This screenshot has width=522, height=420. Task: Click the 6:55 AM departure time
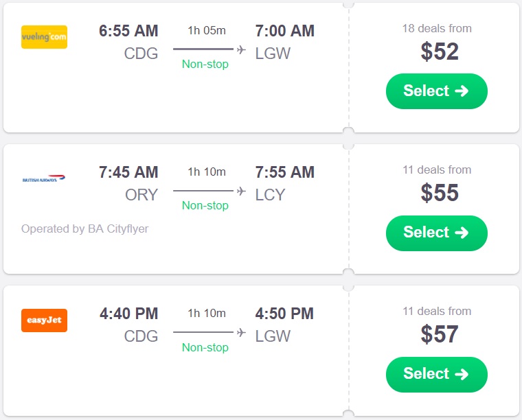128,31
